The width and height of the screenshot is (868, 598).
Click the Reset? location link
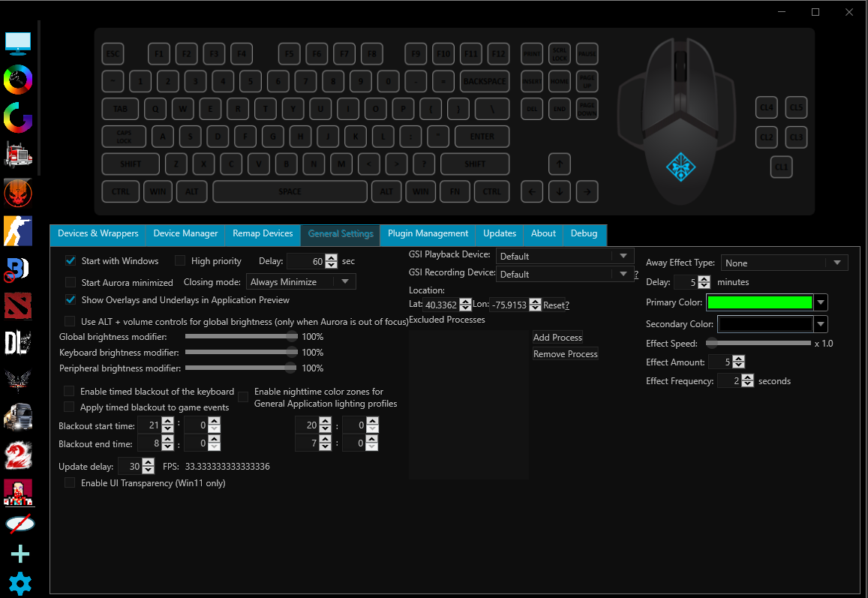point(556,305)
